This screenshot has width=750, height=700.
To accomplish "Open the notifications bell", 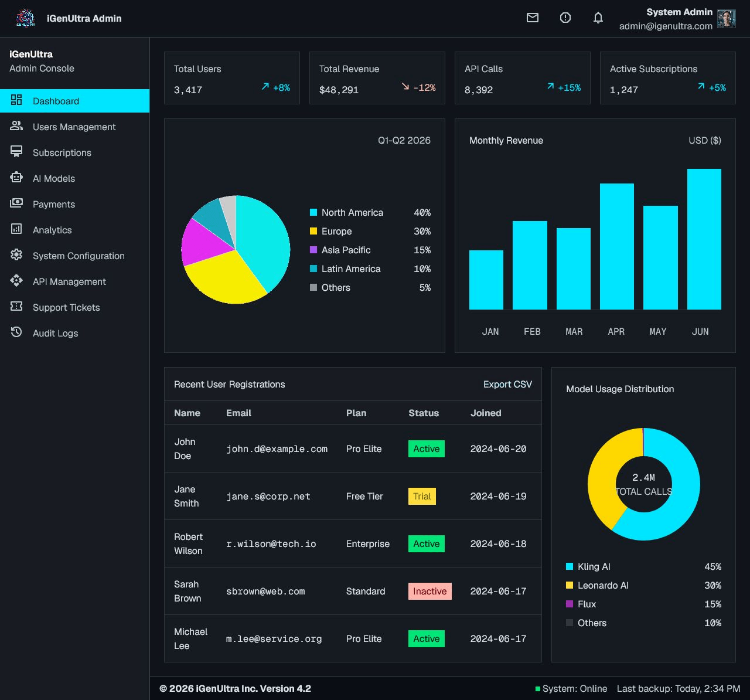I will pyautogui.click(x=598, y=18).
